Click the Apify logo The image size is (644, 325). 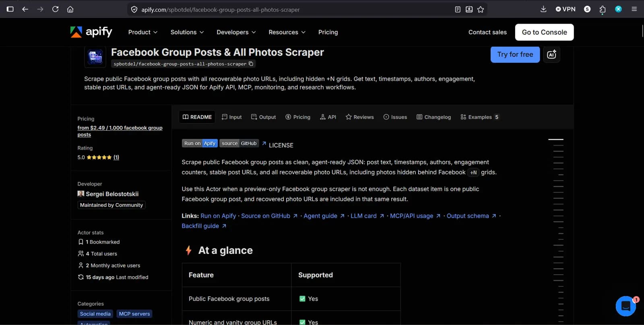(x=91, y=32)
